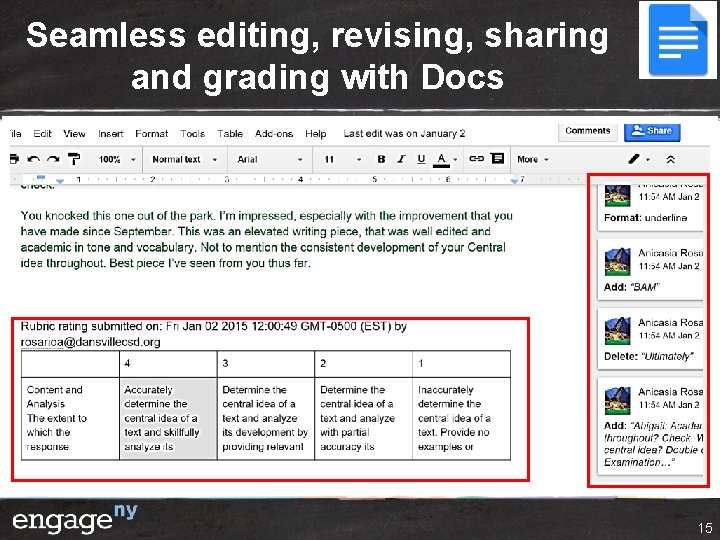The width and height of the screenshot is (720, 540).
Task: Toggle Italic formatting
Action: coord(401,159)
